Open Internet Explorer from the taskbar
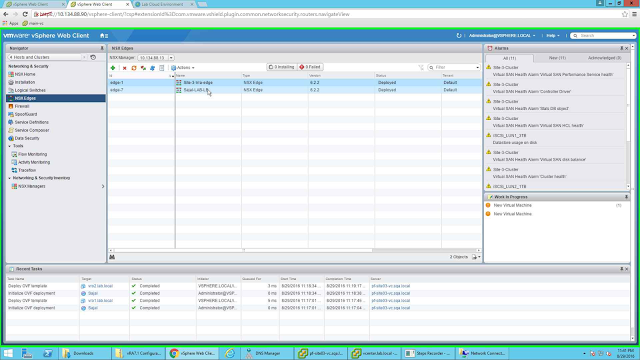 pyautogui.click(x=230, y=353)
